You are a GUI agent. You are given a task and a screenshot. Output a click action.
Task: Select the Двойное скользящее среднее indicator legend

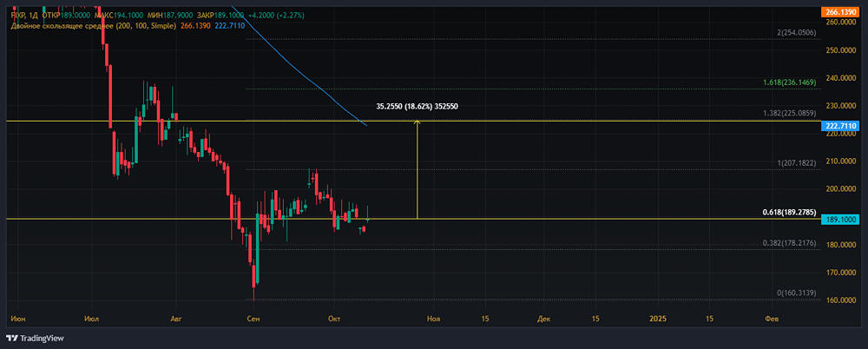click(94, 25)
